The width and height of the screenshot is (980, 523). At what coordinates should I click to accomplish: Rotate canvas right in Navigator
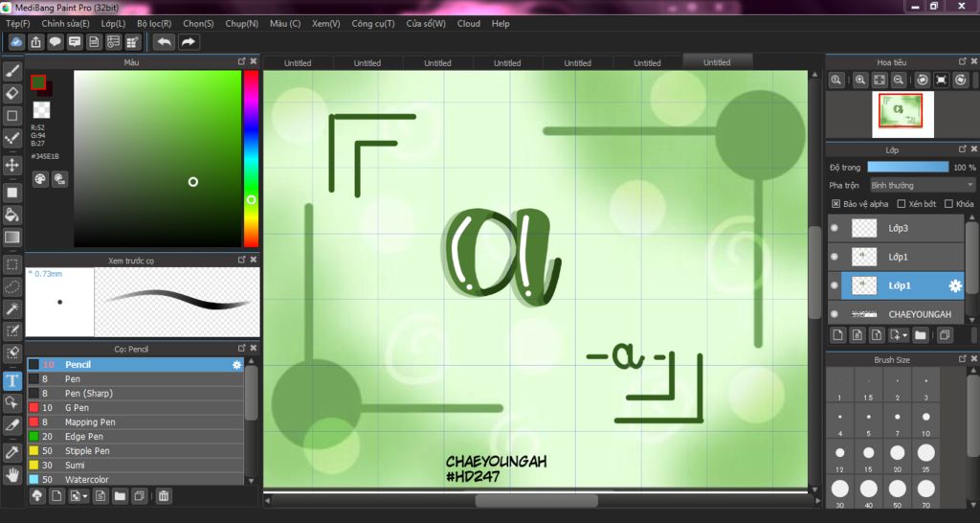(x=961, y=80)
